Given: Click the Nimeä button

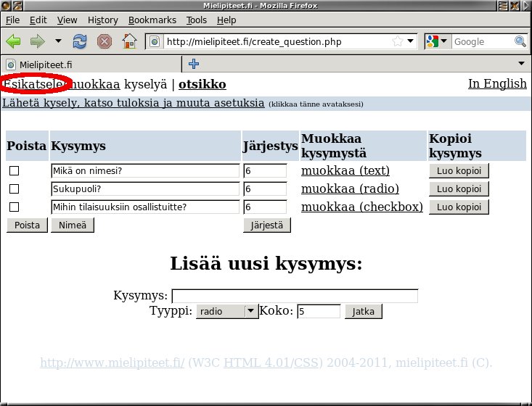Looking at the screenshot, I should coord(73,225).
